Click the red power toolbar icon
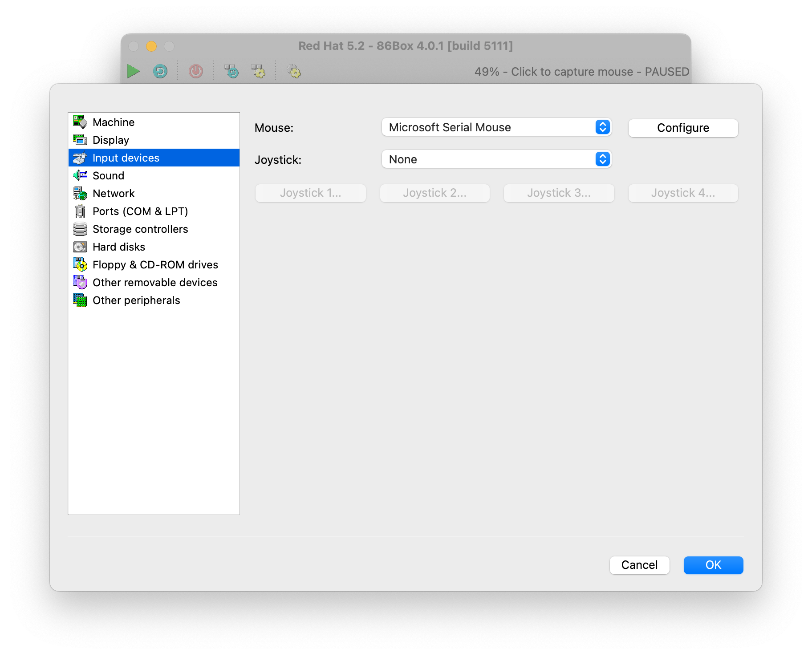Image resolution: width=812 pixels, height=657 pixels. (x=196, y=71)
